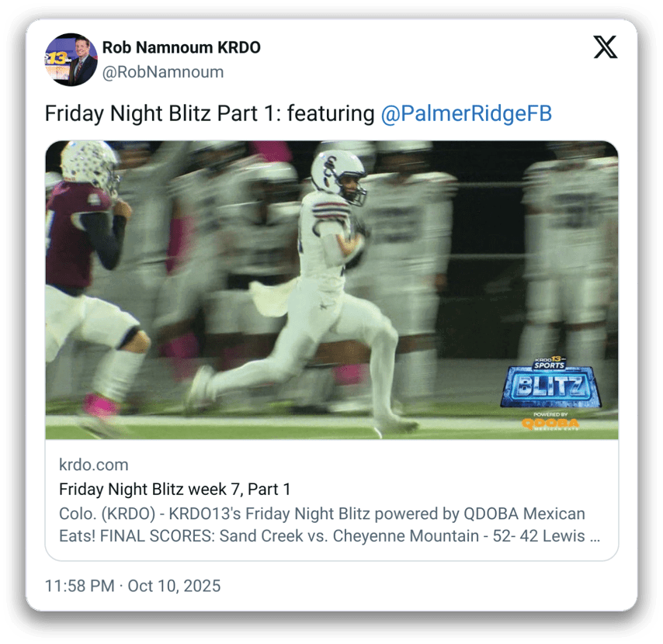
Task: Open the Rob Namnoum KRDO display name
Action: tap(182, 47)
